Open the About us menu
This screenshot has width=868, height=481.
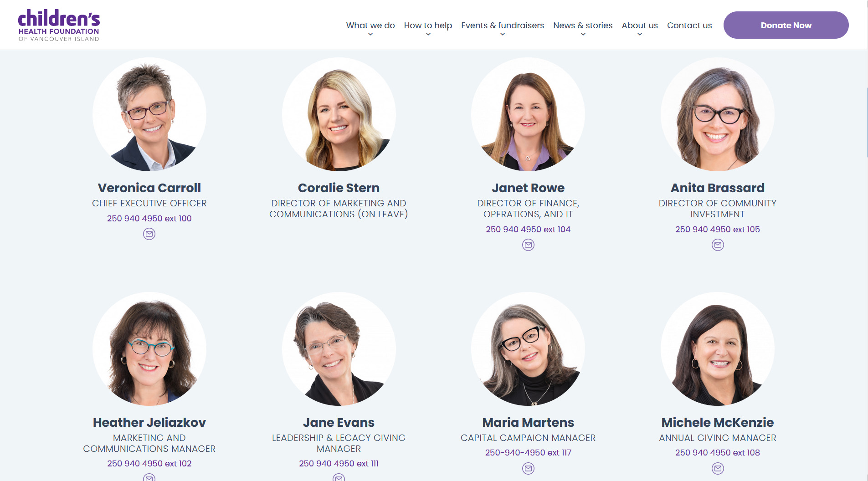pos(640,26)
